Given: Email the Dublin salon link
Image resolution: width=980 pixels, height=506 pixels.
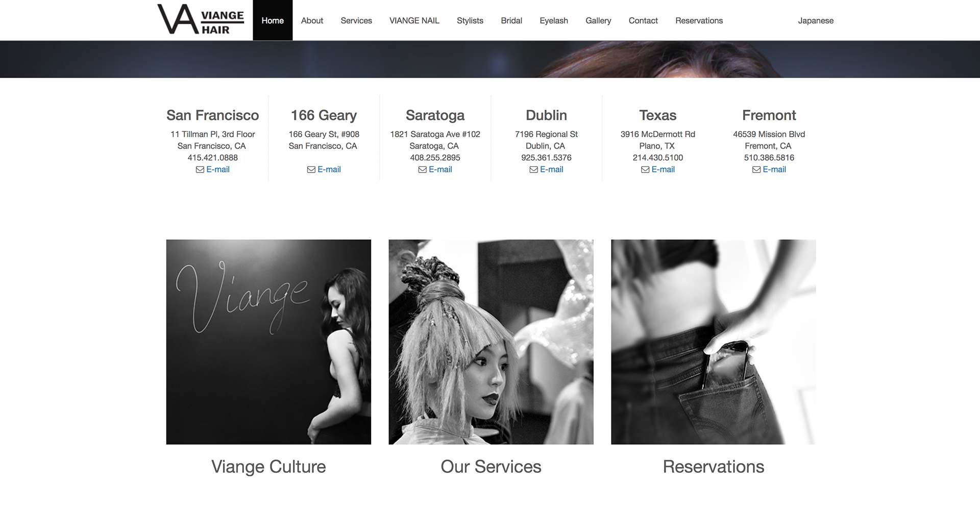Looking at the screenshot, I should pos(552,170).
